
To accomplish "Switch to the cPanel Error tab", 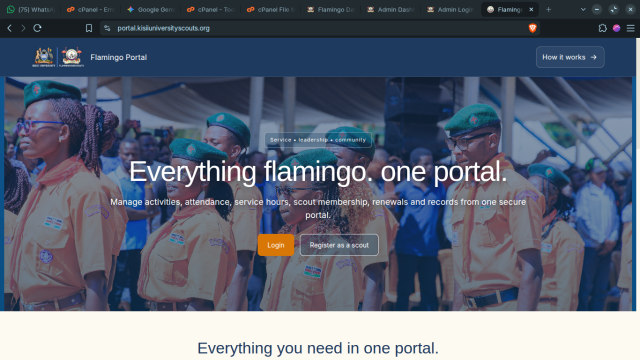I will 91,9.
